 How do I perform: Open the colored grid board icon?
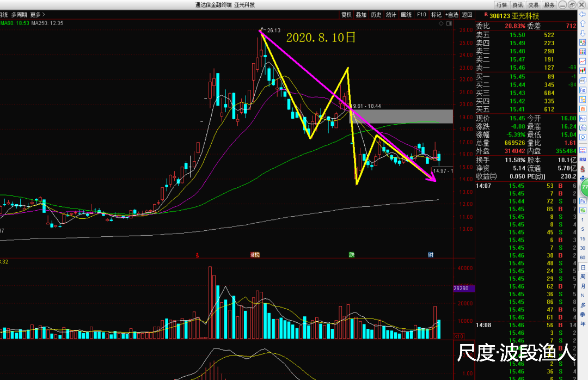click(x=583, y=52)
